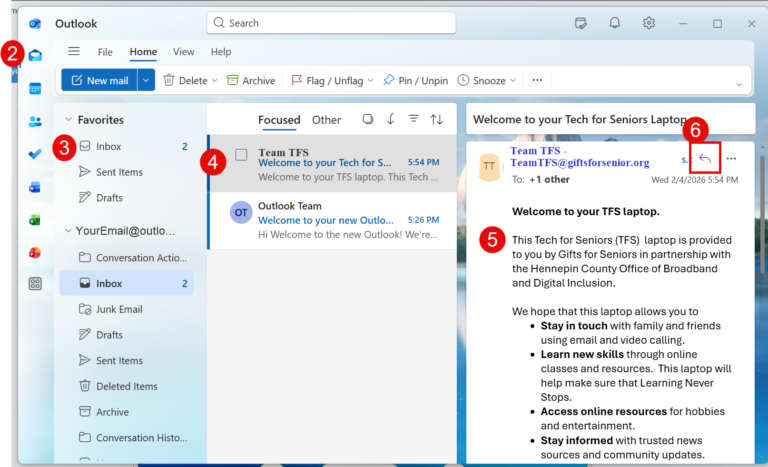Screen dimensions: 768x467
Task: Click the New mail button
Action: [x=100, y=80]
